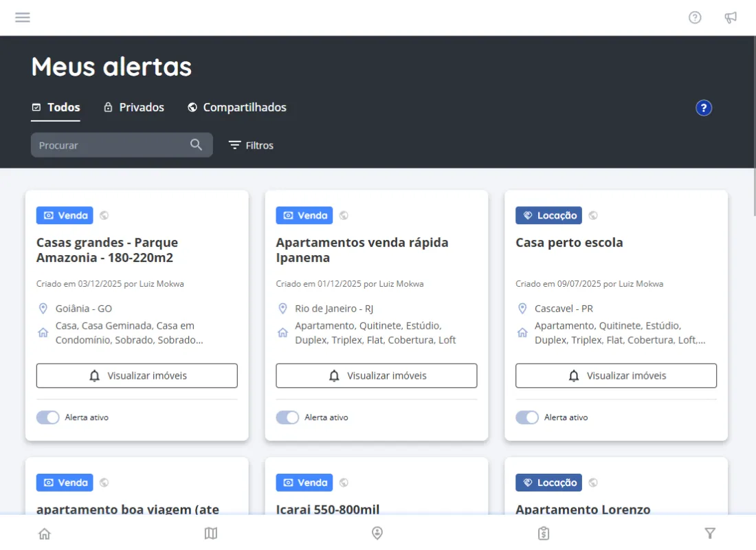Screen dimensions: 756x550
Task: Click globe icon on Icarai 550-800mil card
Action: (x=344, y=483)
